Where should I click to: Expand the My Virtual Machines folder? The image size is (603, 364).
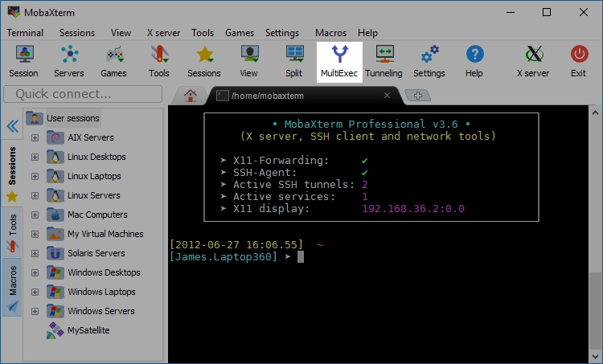coord(35,234)
